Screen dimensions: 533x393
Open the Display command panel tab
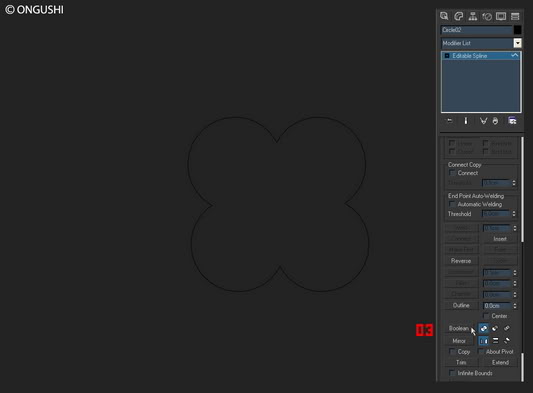[501, 16]
